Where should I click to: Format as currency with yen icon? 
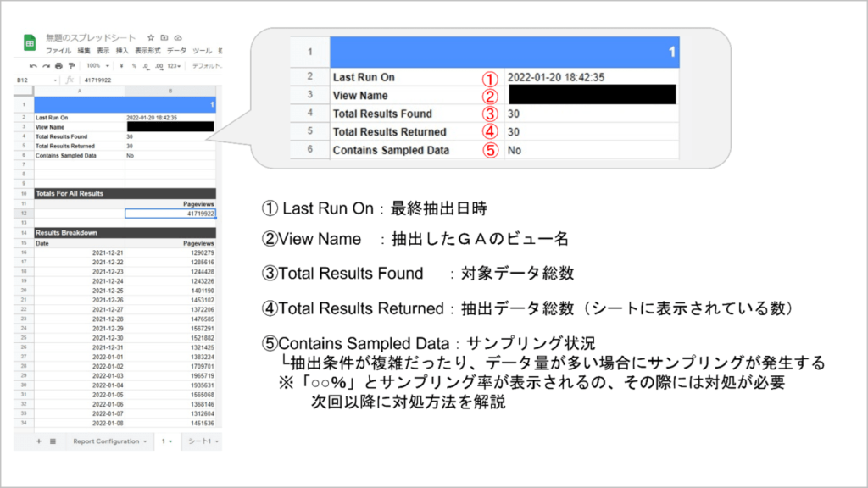(x=122, y=65)
